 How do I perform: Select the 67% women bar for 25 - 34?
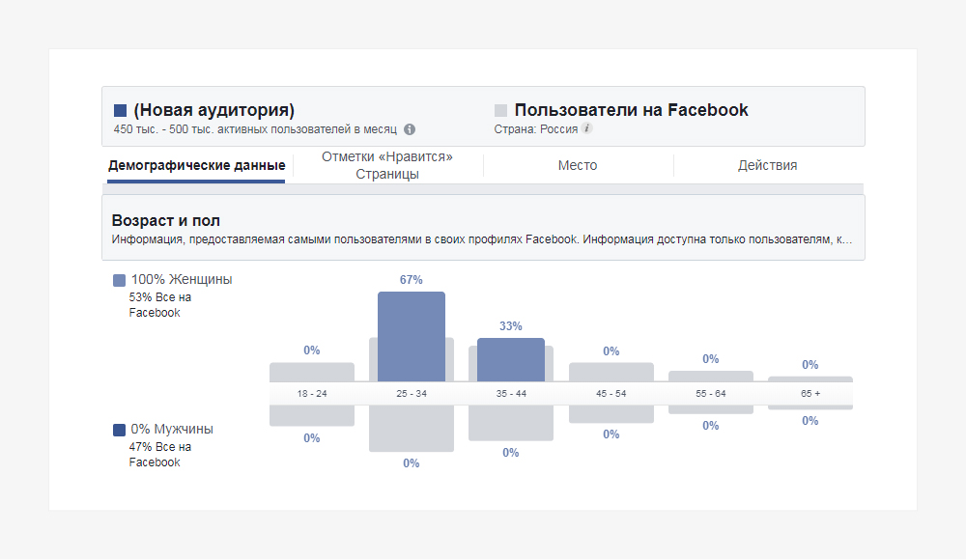pos(411,335)
